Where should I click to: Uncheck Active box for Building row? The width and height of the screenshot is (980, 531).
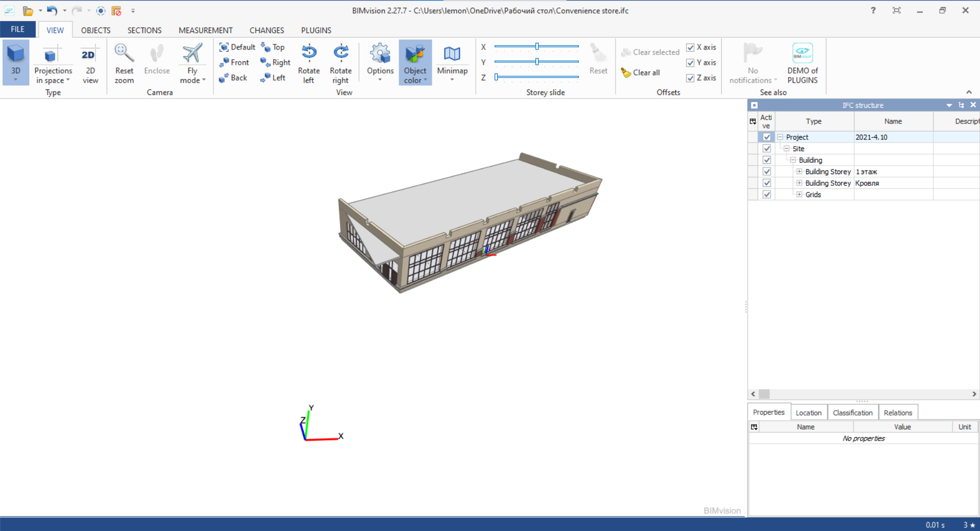point(767,160)
